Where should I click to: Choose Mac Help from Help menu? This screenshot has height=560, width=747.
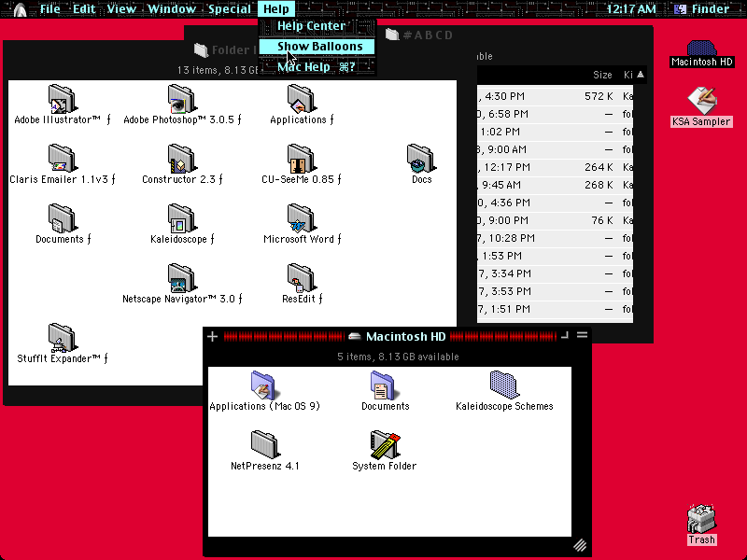click(x=317, y=66)
